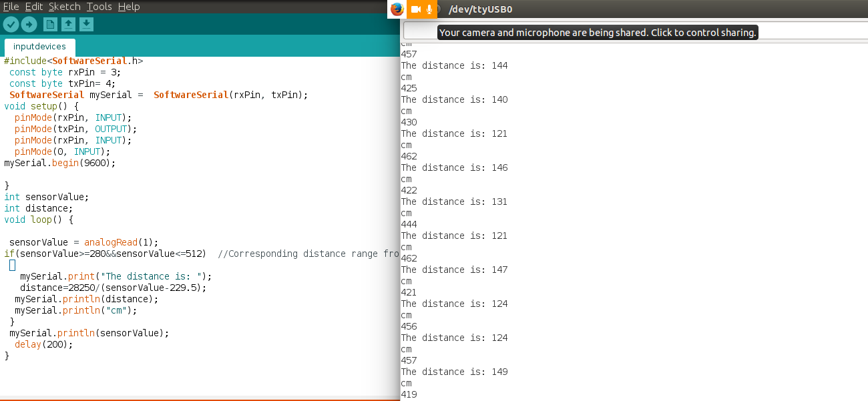The width and height of the screenshot is (868, 401).
Task: Click the /dev/ttyUSB0 window title
Action: coord(481,9)
